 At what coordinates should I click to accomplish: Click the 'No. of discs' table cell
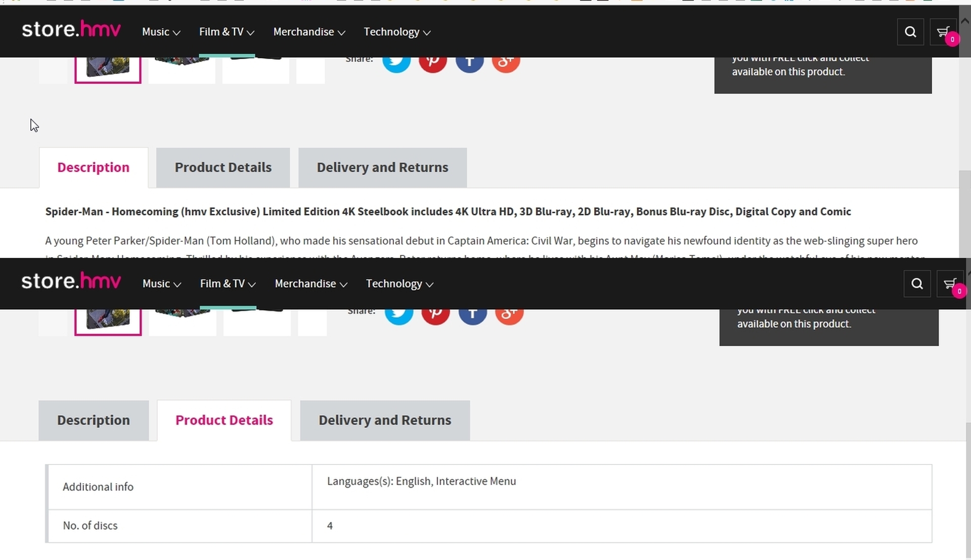[180, 526]
